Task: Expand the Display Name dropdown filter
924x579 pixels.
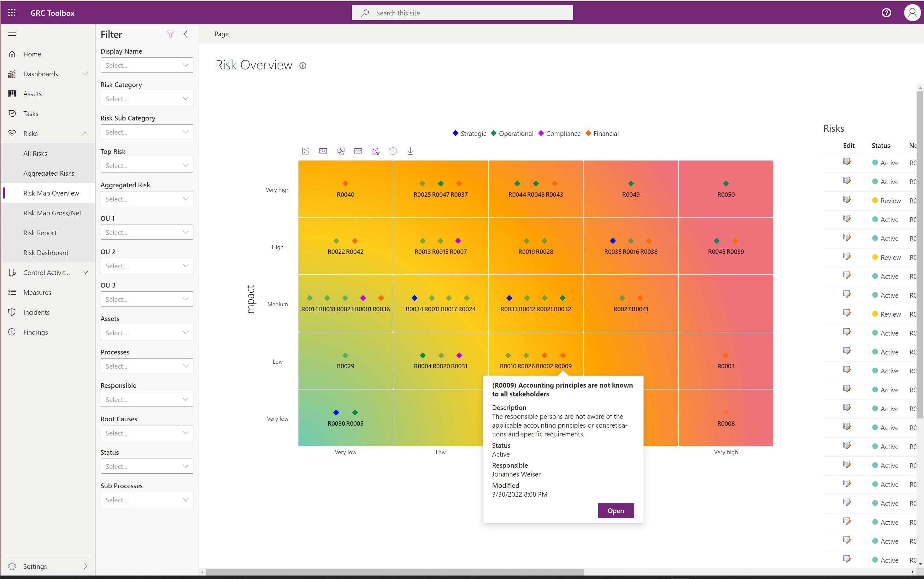Action: 186,65
